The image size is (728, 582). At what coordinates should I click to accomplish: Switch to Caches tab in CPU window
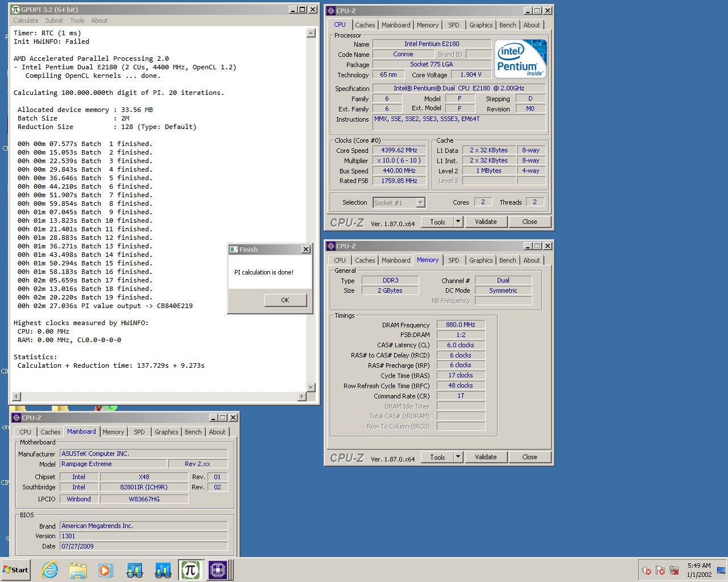tap(365, 25)
